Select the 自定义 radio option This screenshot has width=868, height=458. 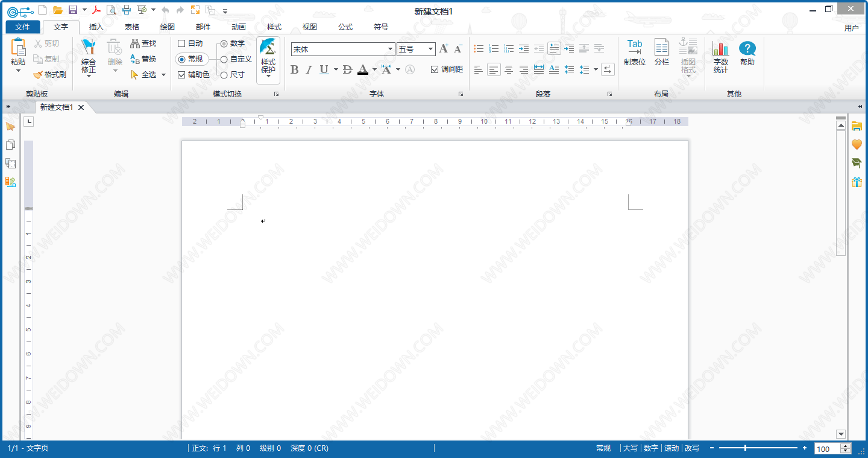[224, 59]
